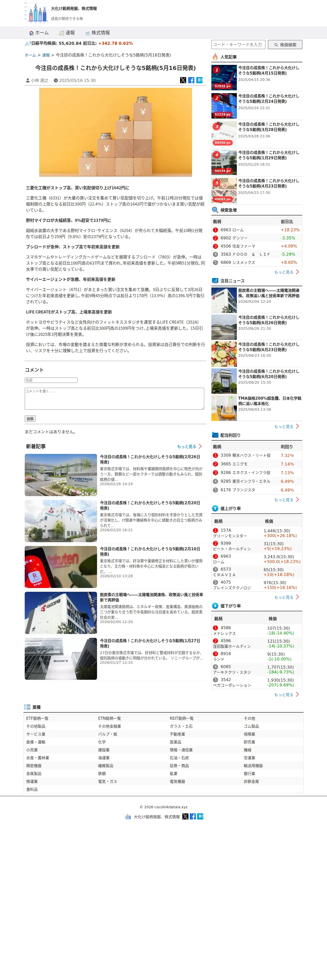Open 銀行業 industry link
This screenshot has height=980, width=327.
[249, 773]
